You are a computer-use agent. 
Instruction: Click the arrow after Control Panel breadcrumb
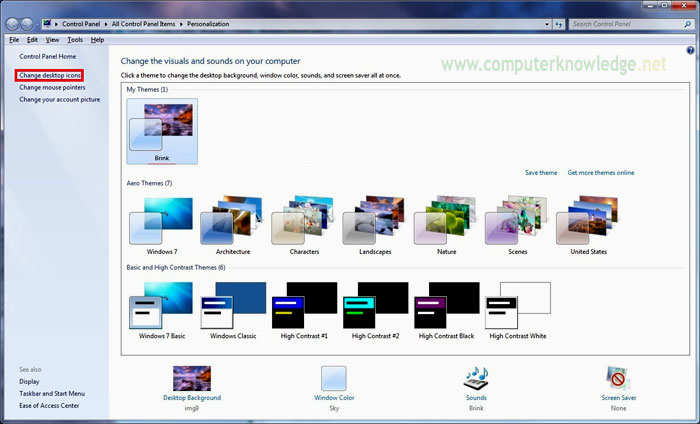106,24
